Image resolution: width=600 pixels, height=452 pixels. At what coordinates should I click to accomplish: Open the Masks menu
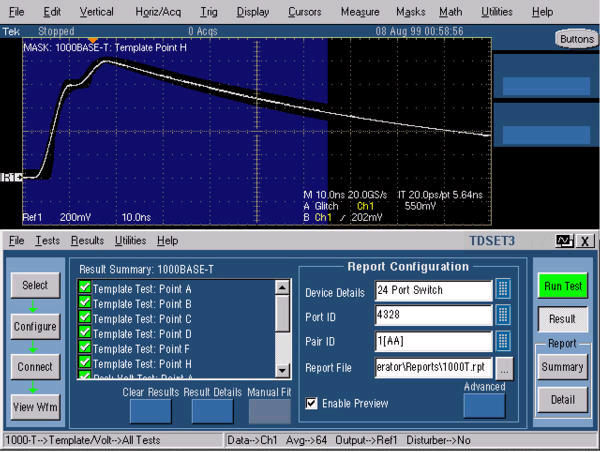pyautogui.click(x=411, y=12)
